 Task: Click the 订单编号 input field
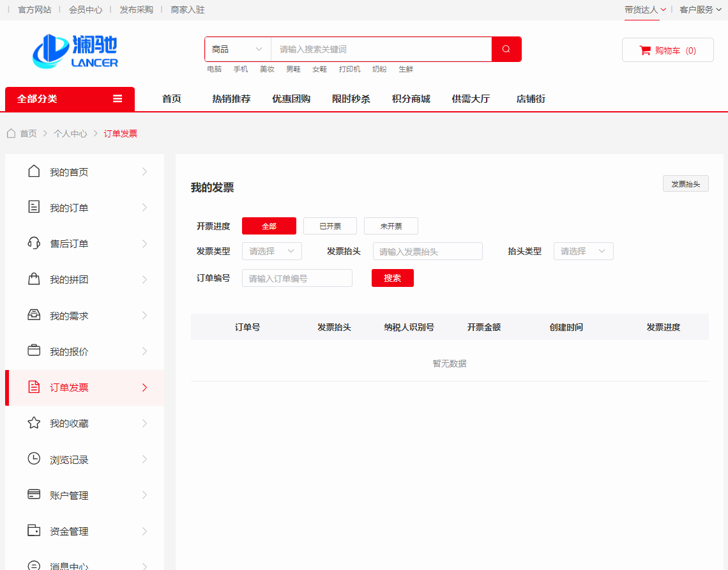[x=297, y=278]
